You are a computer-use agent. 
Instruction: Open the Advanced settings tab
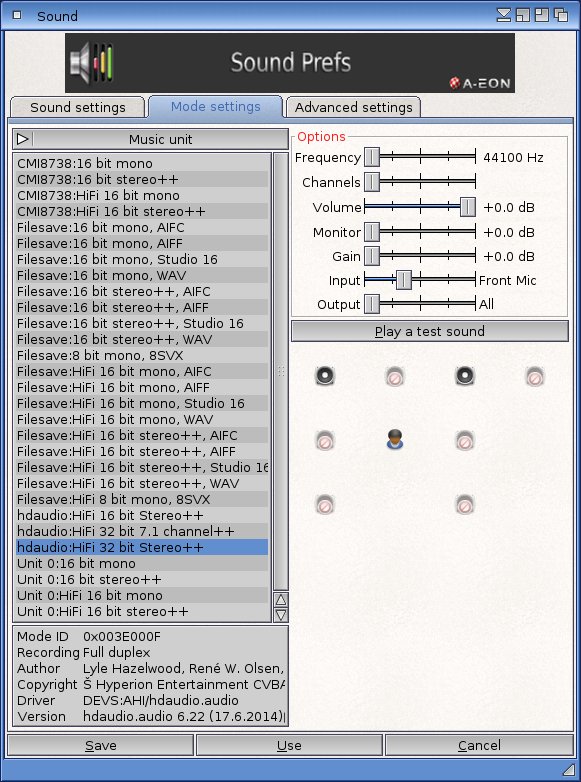tap(354, 107)
